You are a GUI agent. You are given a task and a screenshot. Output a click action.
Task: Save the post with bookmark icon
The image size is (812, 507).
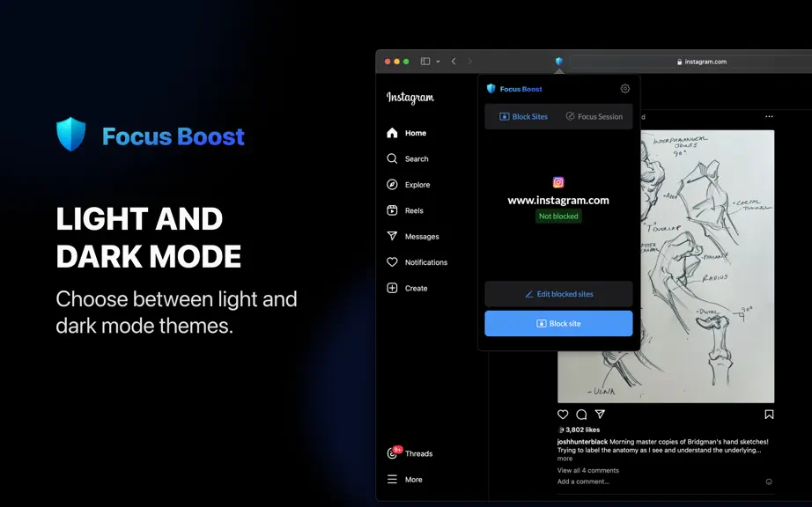click(769, 415)
